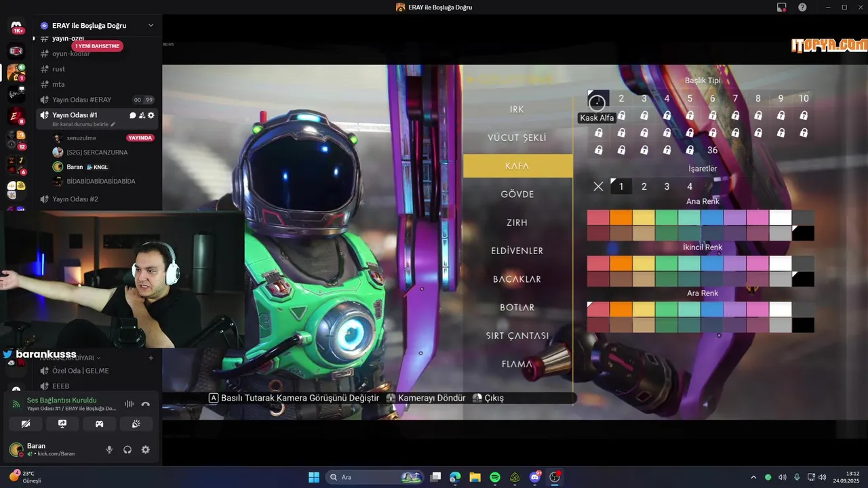
Task: Invite people to Yayın Odası #1
Action: 142,115
